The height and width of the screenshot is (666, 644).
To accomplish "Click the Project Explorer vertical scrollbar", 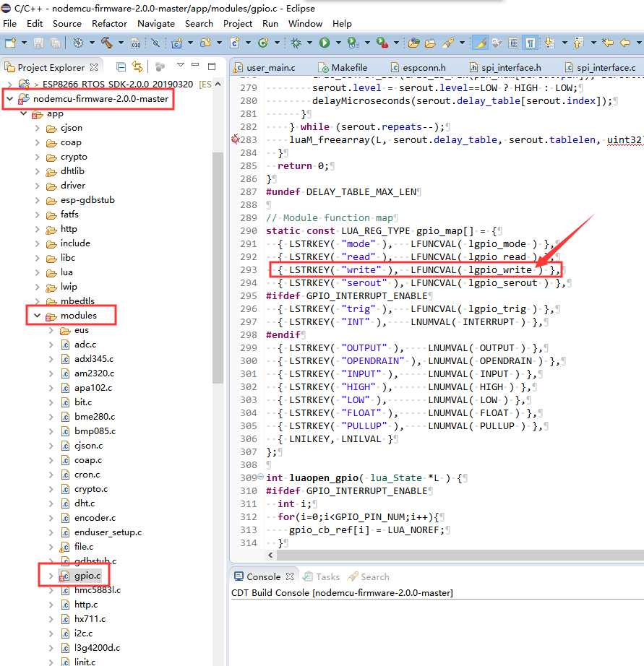I will [x=218, y=267].
